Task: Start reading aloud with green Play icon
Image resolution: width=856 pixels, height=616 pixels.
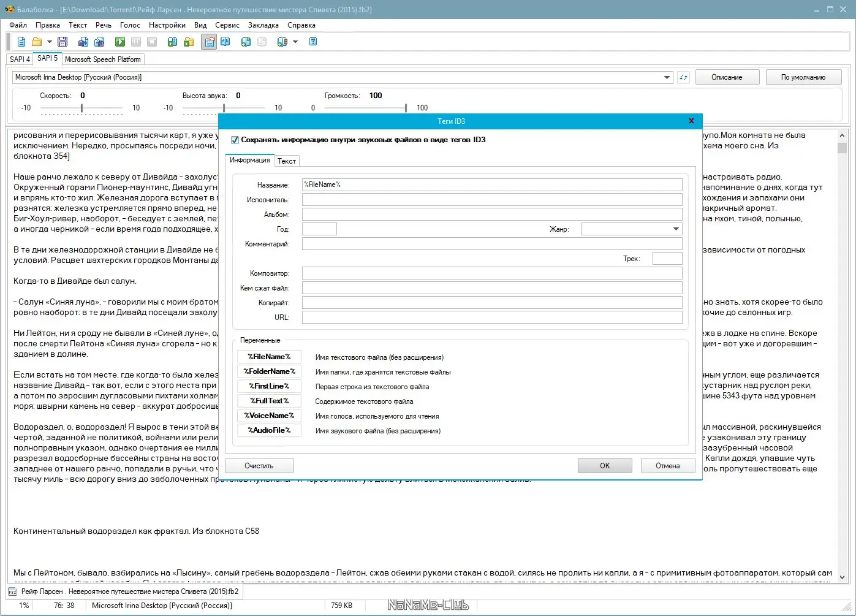Action: (120, 42)
